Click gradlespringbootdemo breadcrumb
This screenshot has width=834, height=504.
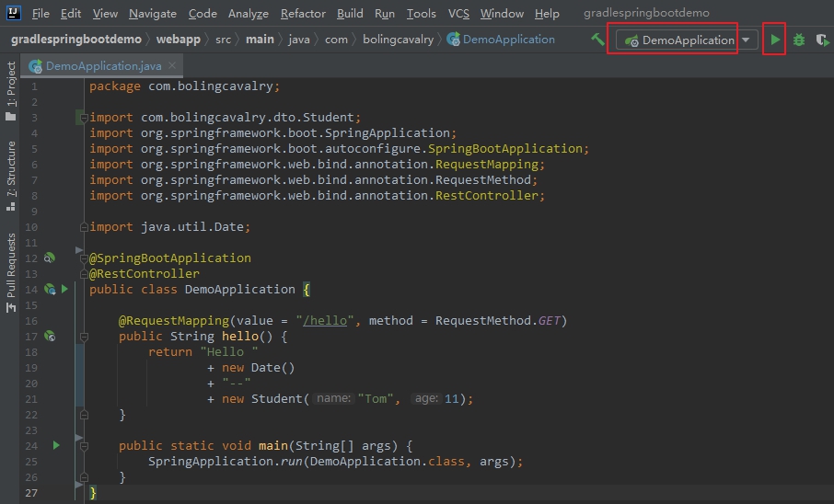coord(76,40)
